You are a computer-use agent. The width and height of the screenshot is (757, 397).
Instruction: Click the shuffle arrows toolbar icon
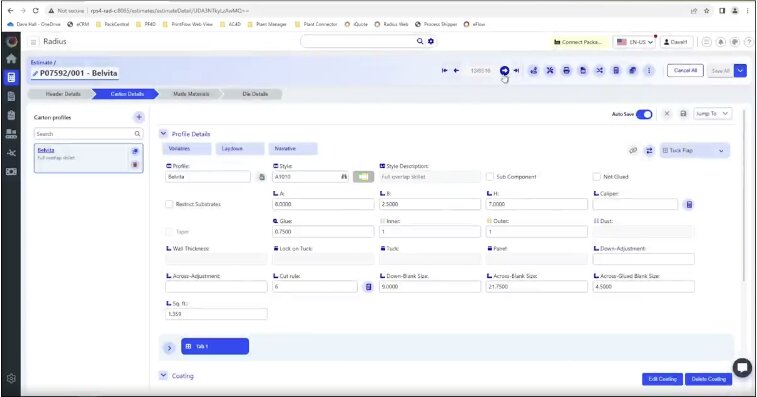(x=599, y=71)
